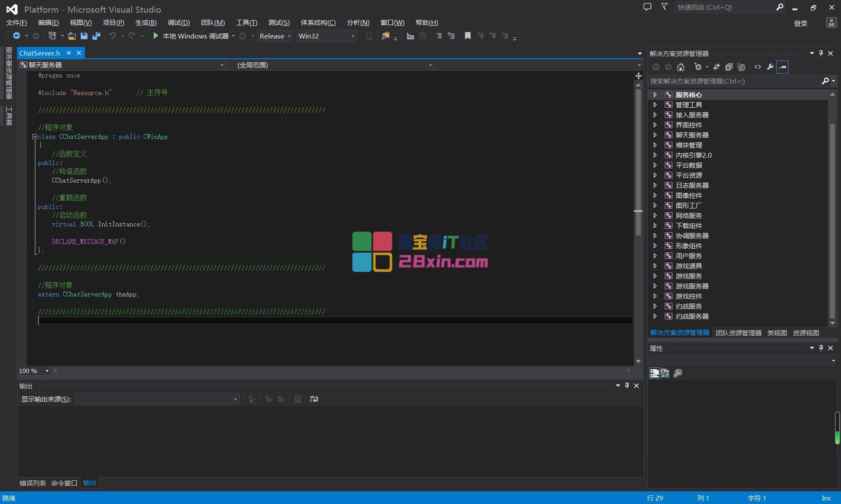The height and width of the screenshot is (504, 841).
Task: Click the 登录 sign-in link
Action: [800, 23]
